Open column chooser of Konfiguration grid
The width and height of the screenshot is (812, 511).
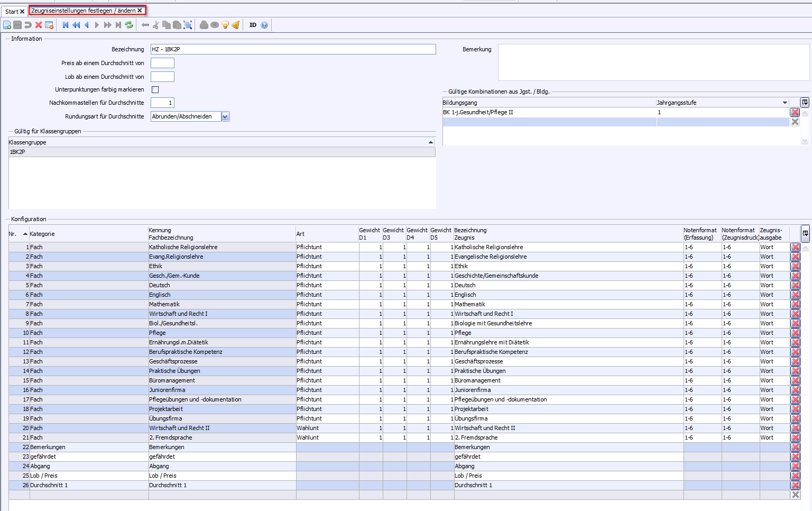805,233
